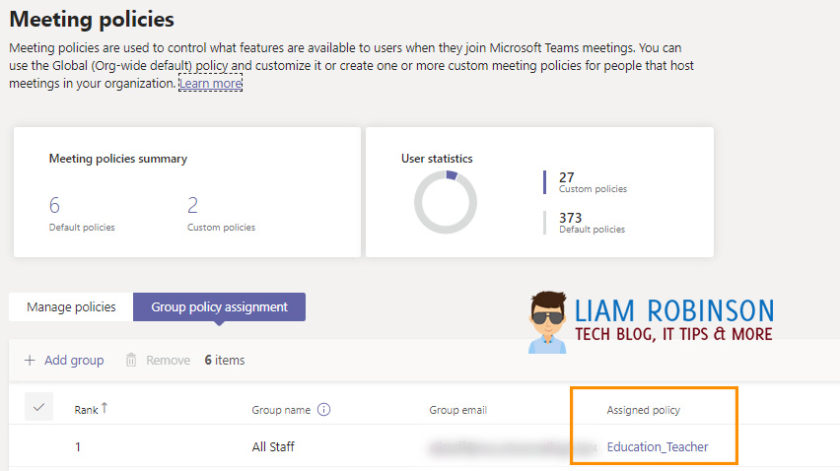Click the Meeting policies page title

92,19
